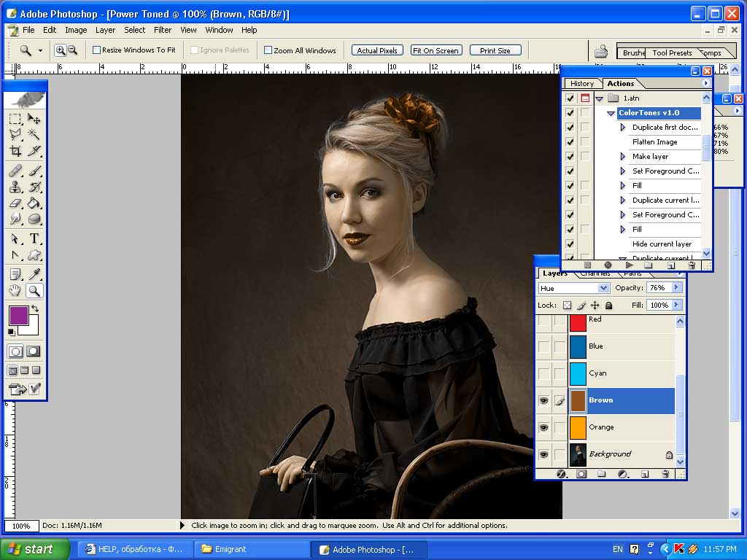Select the Brush tool in the toolbox
Screen dimensions: 747x560
[34, 171]
